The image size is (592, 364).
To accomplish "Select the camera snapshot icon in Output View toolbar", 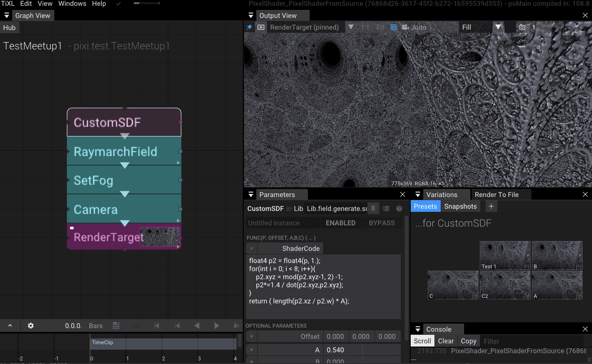I will [x=522, y=27].
